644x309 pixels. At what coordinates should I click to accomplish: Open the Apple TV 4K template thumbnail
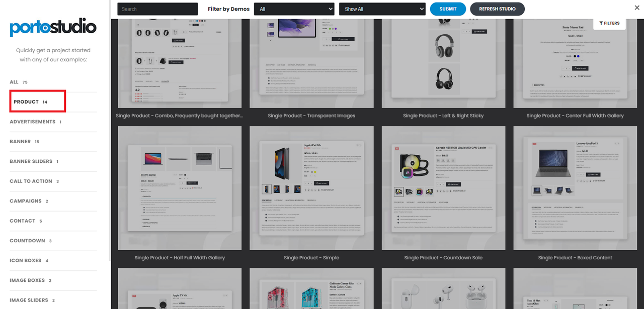click(180, 288)
